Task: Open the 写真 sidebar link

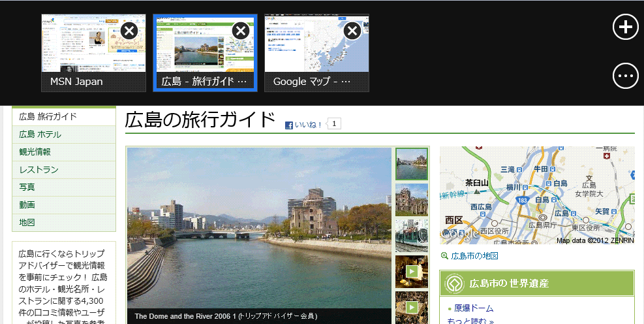Action: pos(27,187)
